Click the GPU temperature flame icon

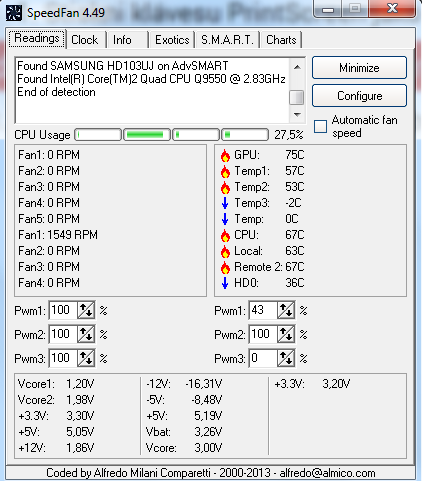coord(225,155)
